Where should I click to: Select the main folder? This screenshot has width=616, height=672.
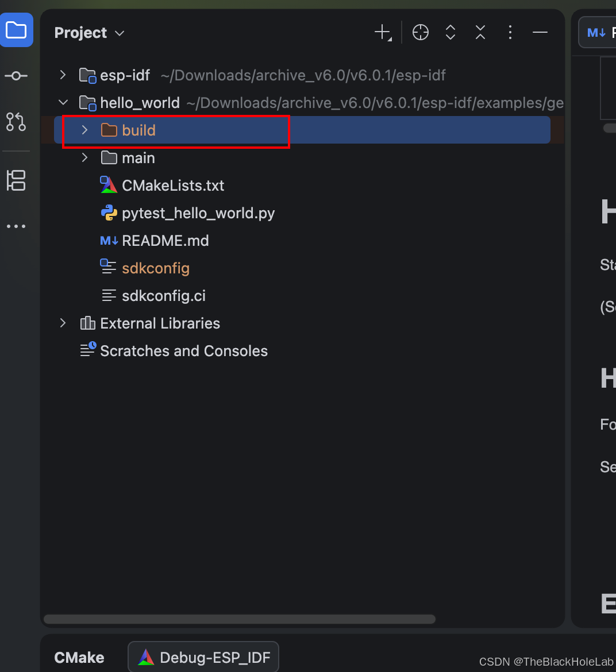(x=138, y=158)
